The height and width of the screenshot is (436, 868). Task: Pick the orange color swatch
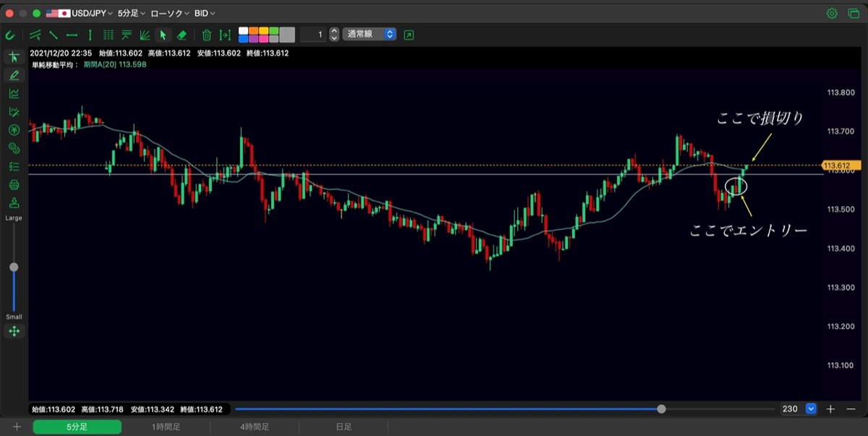click(253, 31)
